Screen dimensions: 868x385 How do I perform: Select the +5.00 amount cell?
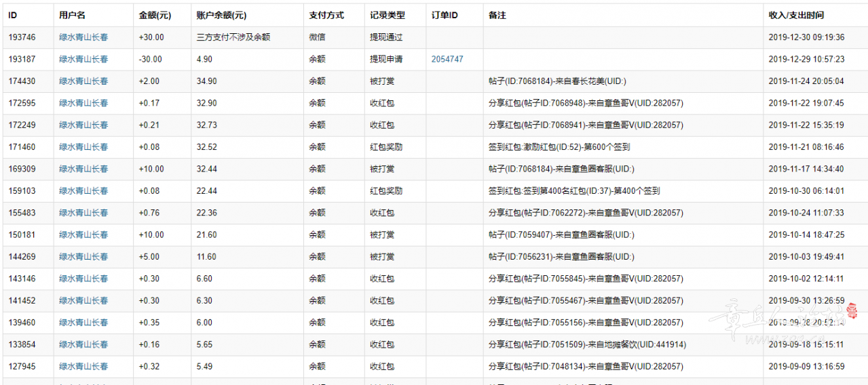click(x=149, y=256)
